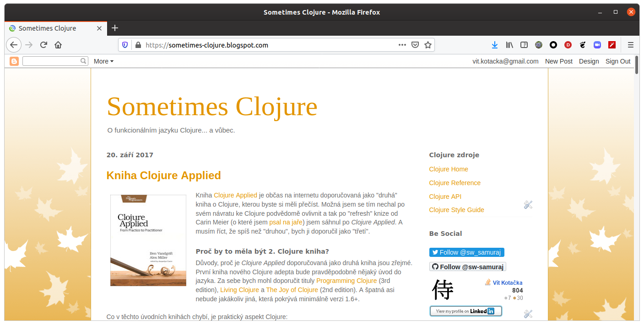
Task: Click the Firefox Downloads arrow icon
Action: tap(494, 45)
